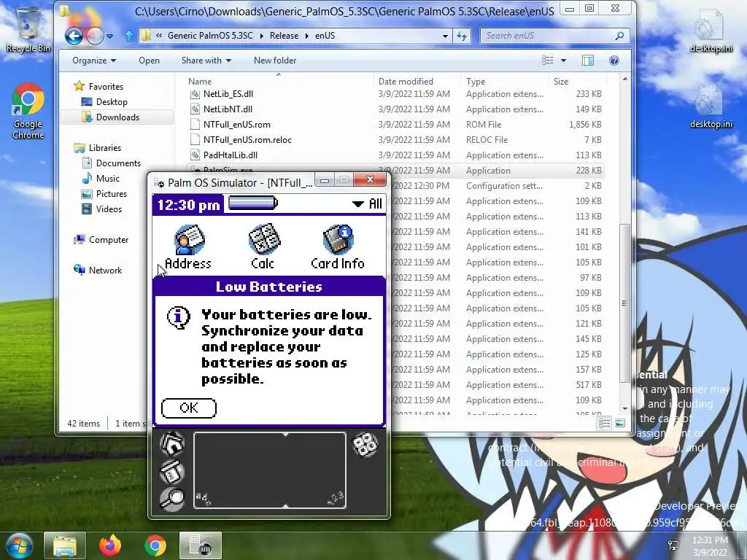Open Google Chrome desktop shortcut
Screen dimensions: 747x560
coord(28,111)
